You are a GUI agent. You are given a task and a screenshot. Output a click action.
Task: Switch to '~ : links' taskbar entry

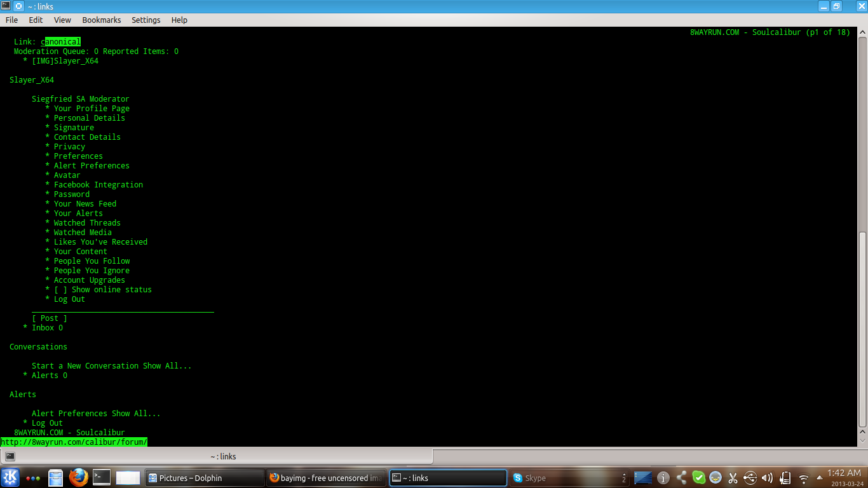[448, 478]
